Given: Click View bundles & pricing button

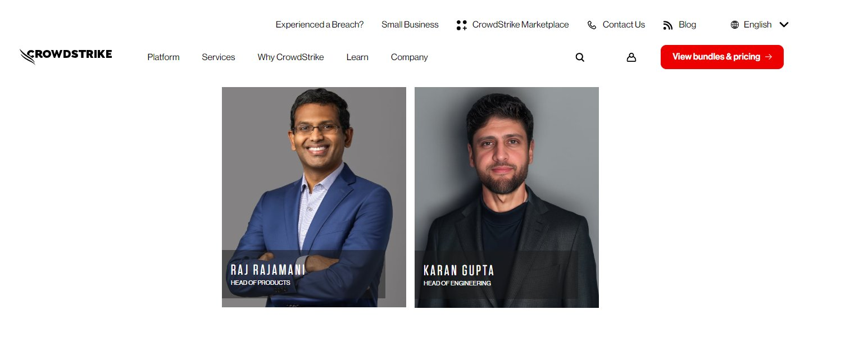Looking at the screenshot, I should click(x=722, y=57).
